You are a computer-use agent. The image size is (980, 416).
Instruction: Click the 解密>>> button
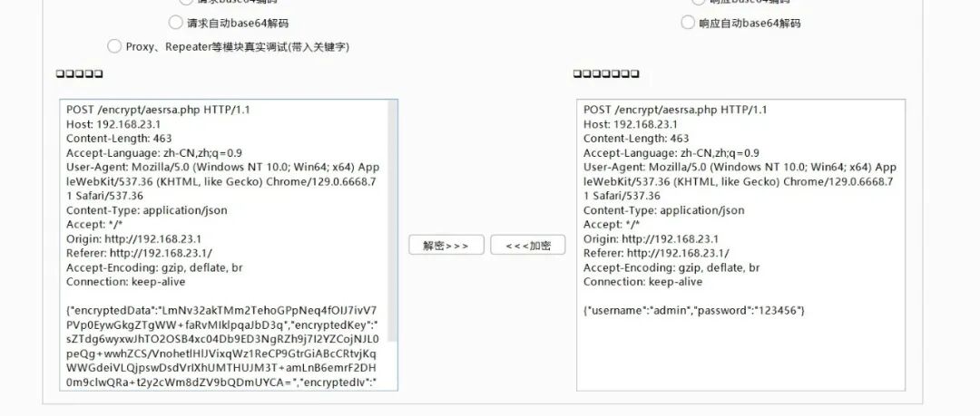pyautogui.click(x=446, y=245)
